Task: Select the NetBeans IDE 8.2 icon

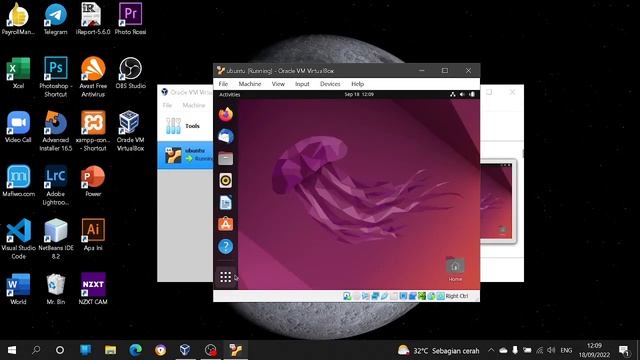Action: click(56, 239)
